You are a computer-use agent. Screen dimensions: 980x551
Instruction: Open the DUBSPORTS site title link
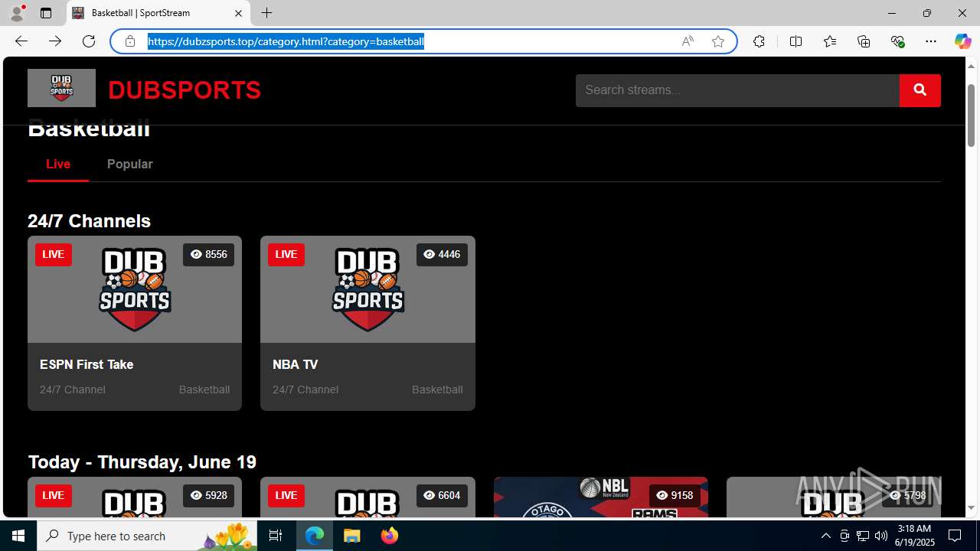pos(185,90)
